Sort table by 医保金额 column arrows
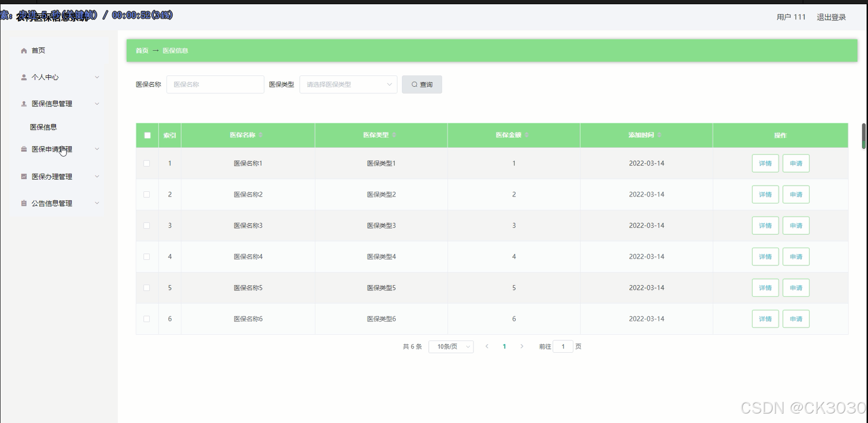This screenshot has width=868, height=423. [527, 135]
